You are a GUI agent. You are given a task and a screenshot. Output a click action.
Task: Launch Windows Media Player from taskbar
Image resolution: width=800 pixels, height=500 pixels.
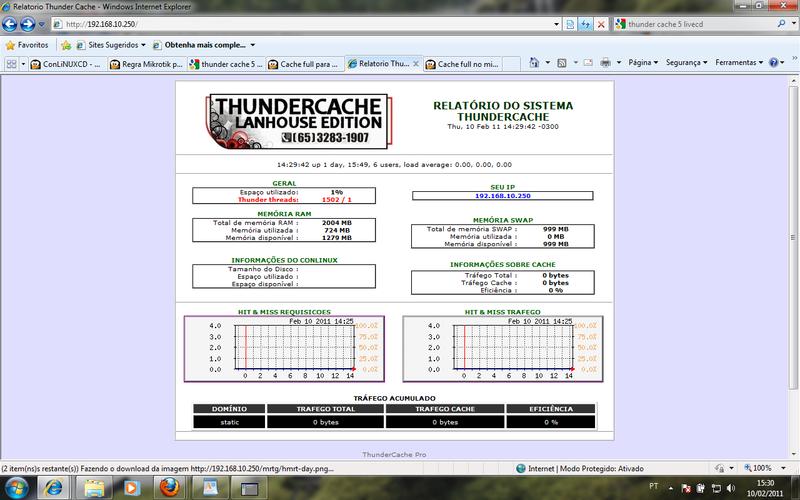pos(131,488)
